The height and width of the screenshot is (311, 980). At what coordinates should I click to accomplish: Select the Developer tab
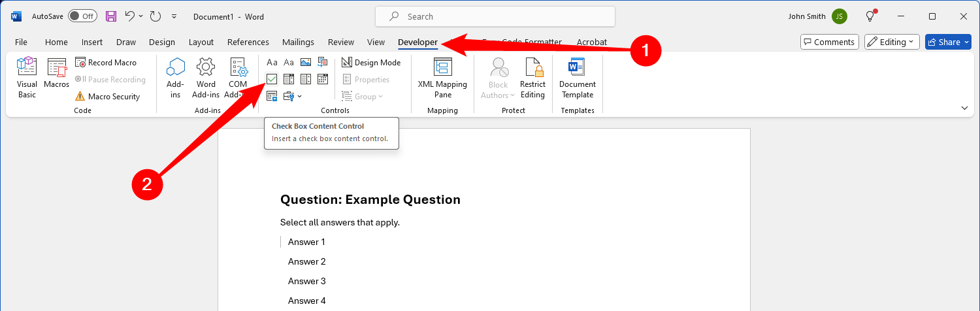point(417,42)
